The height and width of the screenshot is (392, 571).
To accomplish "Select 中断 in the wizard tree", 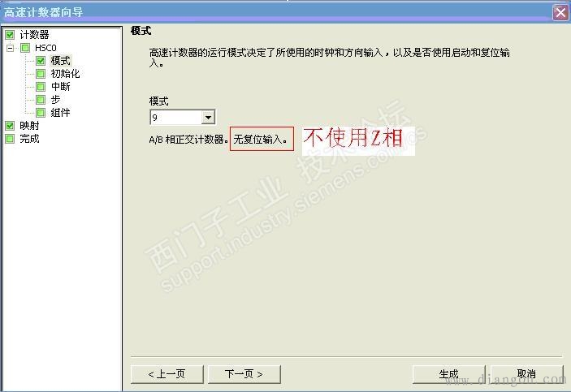I will click(60, 87).
